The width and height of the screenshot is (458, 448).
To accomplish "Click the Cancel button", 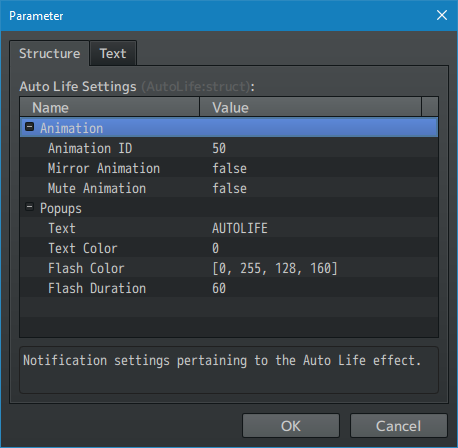I will coord(399,426).
